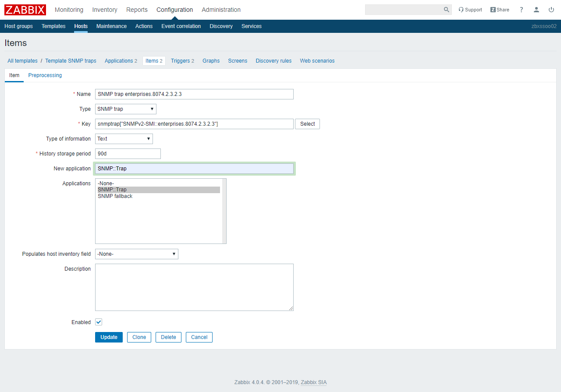Open user profile icon
The height and width of the screenshot is (392, 561).
[536, 10]
